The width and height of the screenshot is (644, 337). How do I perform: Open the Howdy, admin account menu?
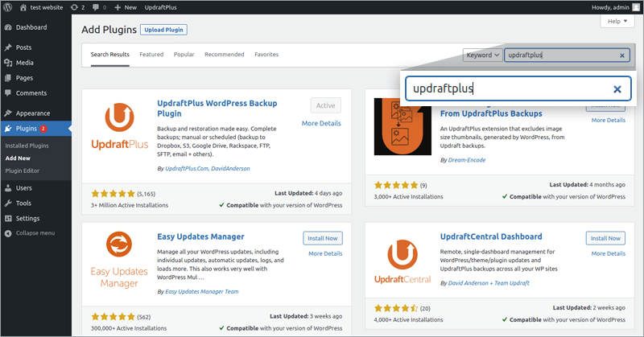coord(610,7)
